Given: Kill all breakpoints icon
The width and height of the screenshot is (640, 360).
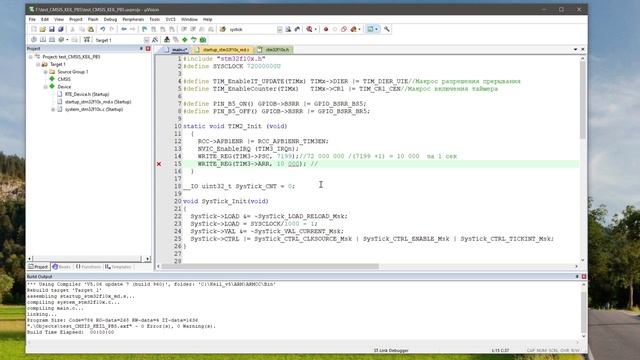Looking at the screenshot, I should pyautogui.click(x=353, y=29).
